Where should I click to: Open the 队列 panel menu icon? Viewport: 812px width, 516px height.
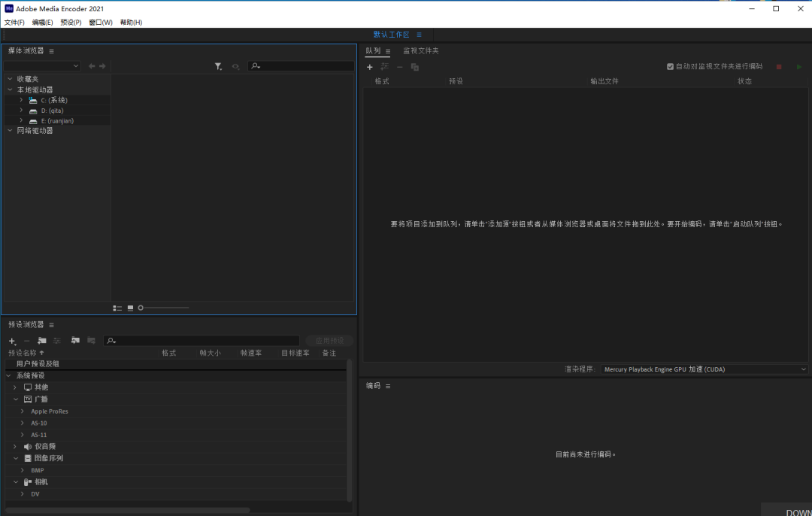tap(388, 51)
